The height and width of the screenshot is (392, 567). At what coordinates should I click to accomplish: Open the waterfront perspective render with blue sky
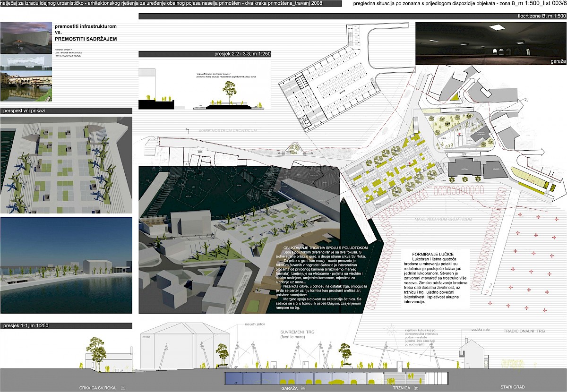pyautogui.click(x=66, y=265)
